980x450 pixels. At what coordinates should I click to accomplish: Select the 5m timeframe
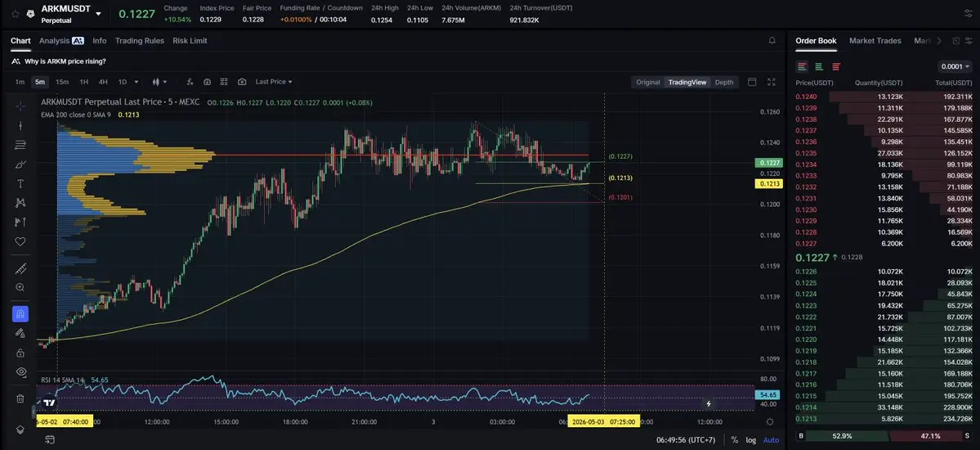40,82
